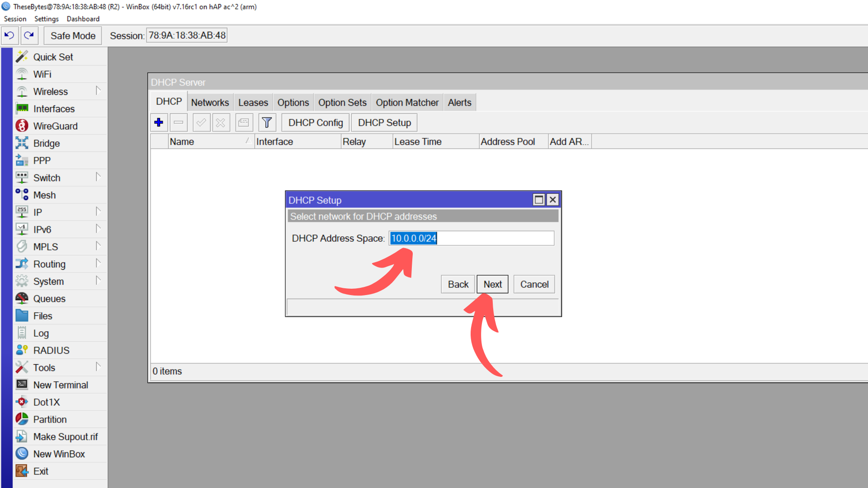868x488 pixels.
Task: Click the DHCP Config button
Action: (x=315, y=122)
